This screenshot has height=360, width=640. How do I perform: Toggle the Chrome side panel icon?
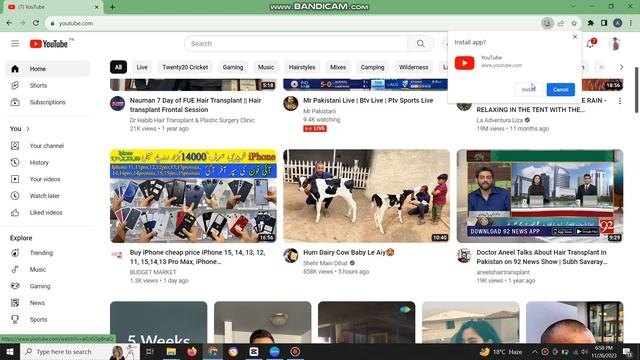tap(604, 23)
